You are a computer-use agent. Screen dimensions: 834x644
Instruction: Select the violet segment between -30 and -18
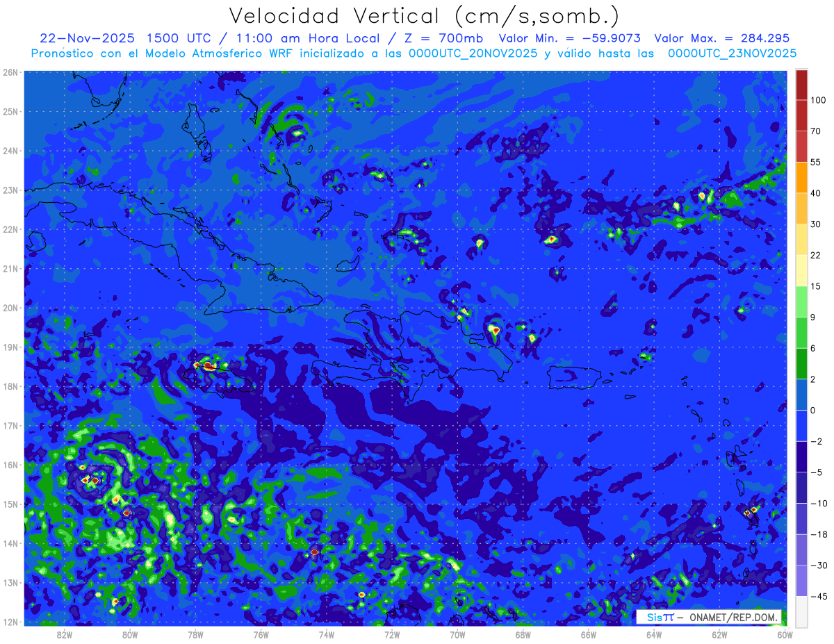(x=801, y=550)
